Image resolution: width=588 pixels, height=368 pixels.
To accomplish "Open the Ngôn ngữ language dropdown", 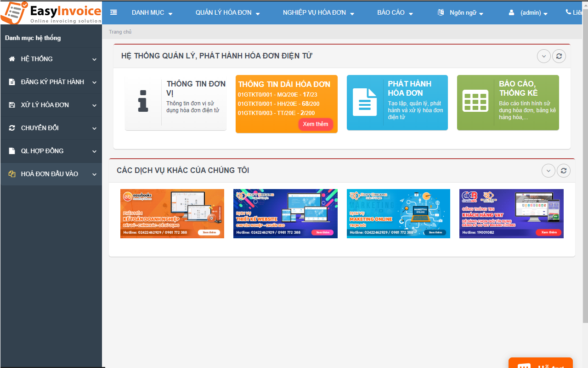I will click(461, 13).
